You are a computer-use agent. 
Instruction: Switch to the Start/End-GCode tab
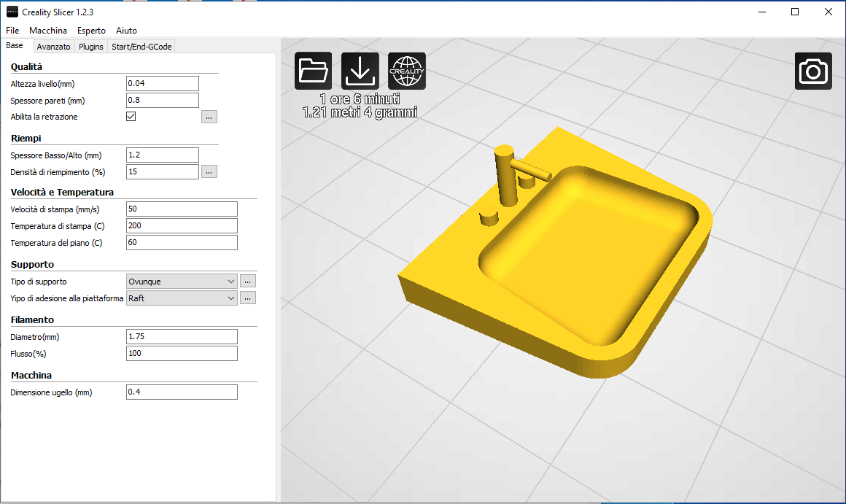[141, 47]
